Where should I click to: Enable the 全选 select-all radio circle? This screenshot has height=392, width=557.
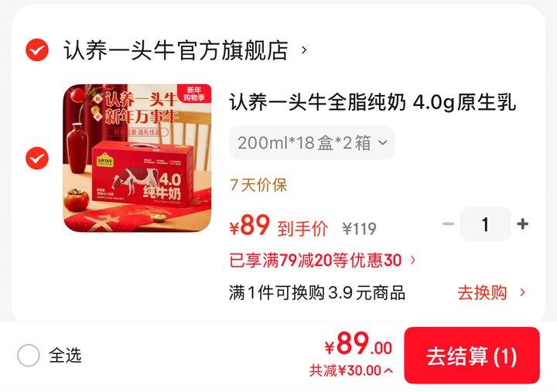(29, 355)
